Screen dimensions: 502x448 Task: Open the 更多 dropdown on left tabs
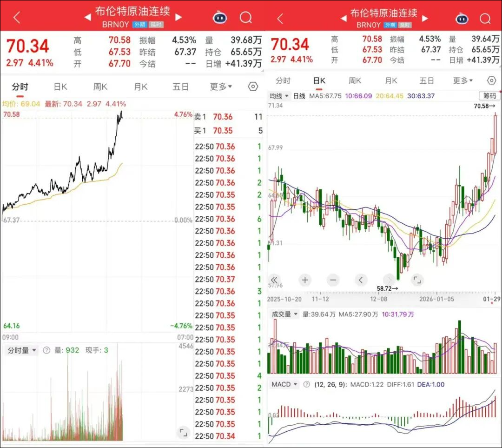click(x=221, y=87)
